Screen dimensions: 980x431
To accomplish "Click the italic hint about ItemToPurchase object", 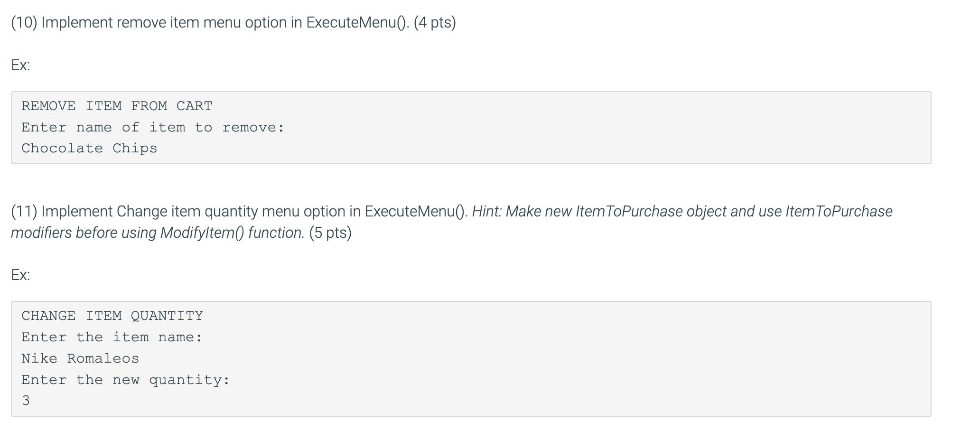I will [x=682, y=211].
